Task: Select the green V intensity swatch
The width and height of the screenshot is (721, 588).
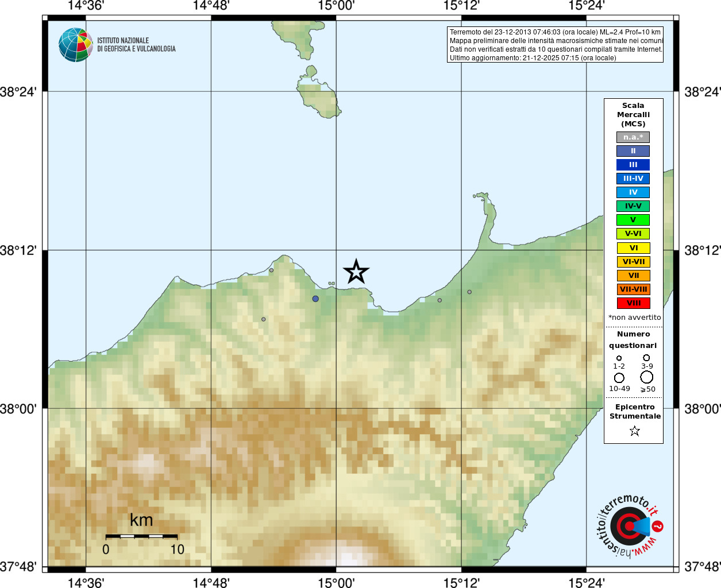Action: click(633, 220)
